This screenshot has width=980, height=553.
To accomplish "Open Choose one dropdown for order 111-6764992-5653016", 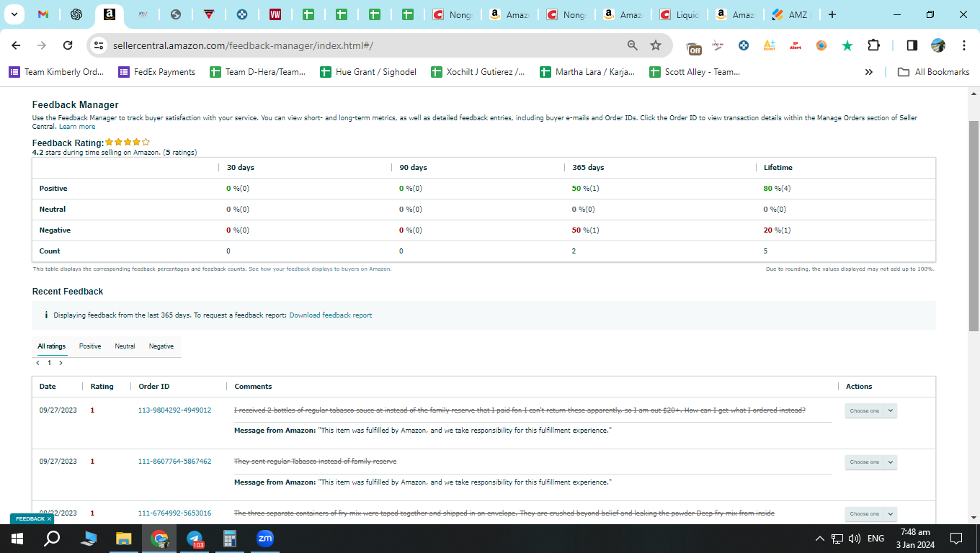I will click(x=870, y=514).
